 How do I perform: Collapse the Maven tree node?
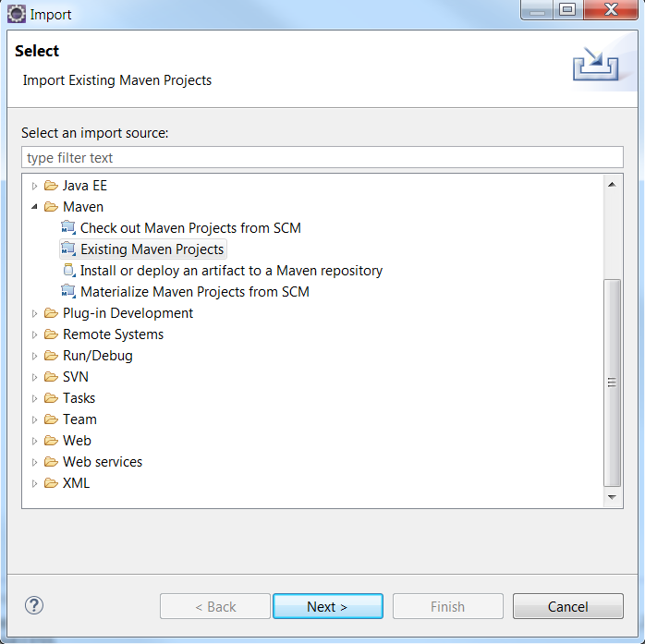click(x=35, y=207)
